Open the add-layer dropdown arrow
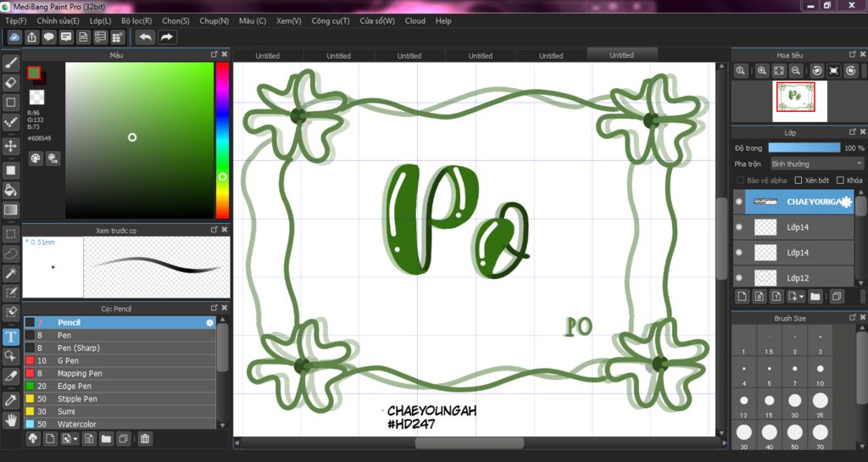This screenshot has height=462, width=868. (801, 297)
